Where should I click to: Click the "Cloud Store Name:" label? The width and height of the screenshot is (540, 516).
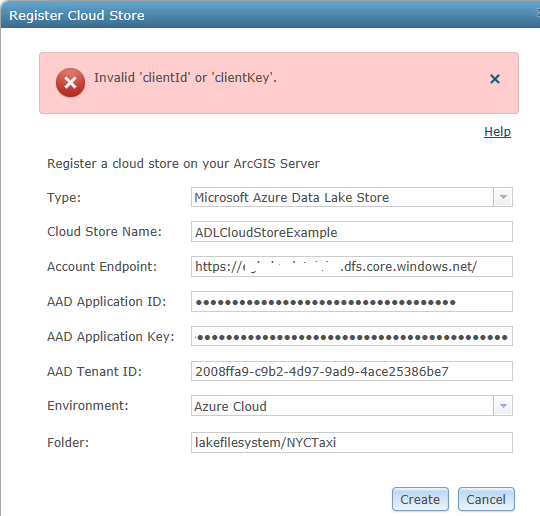(104, 232)
